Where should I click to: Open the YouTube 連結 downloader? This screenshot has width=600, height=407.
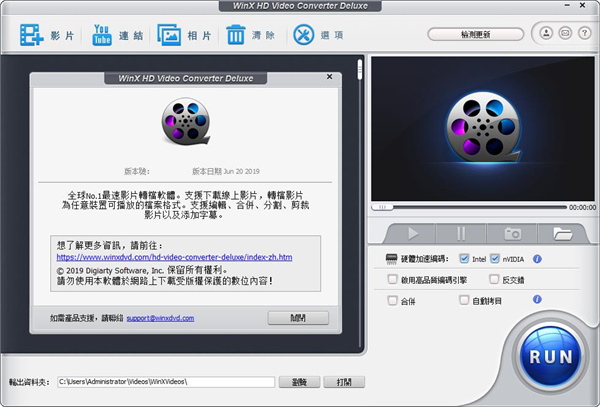[101, 35]
